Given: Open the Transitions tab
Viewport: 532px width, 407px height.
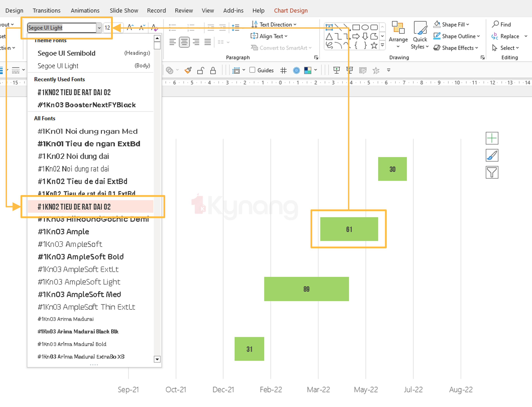Looking at the screenshot, I should coord(46,10).
